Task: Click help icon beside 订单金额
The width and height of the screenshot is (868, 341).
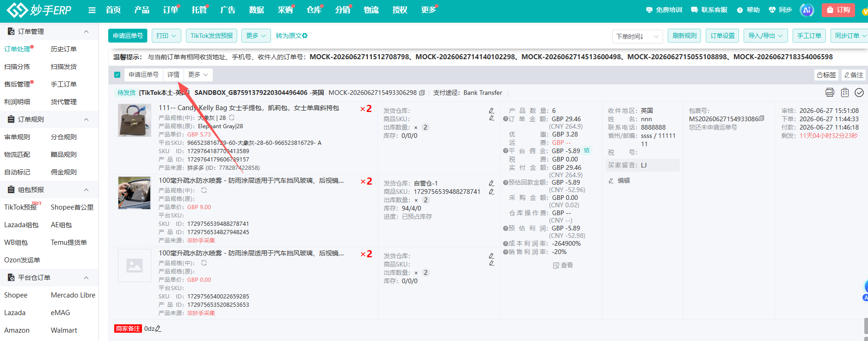Action: 505,119
